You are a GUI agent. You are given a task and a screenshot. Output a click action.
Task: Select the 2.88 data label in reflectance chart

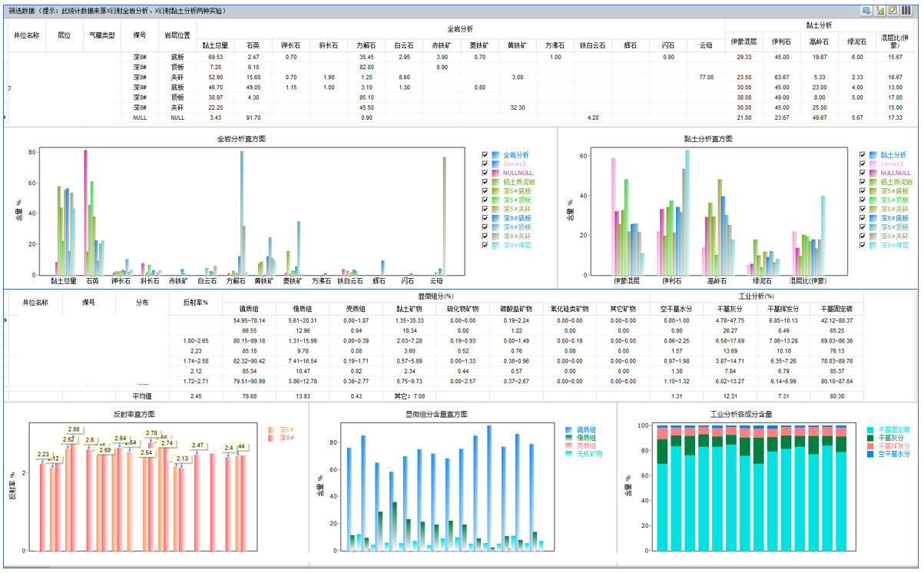pyautogui.click(x=74, y=429)
